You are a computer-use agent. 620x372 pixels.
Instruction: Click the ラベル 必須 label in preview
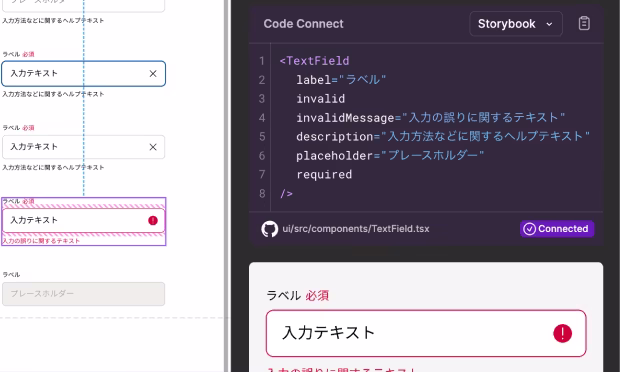(298, 295)
